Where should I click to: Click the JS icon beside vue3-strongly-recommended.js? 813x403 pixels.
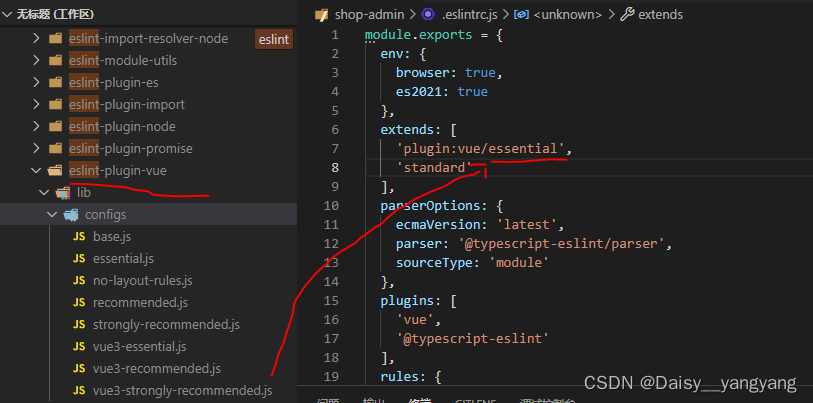tap(79, 391)
